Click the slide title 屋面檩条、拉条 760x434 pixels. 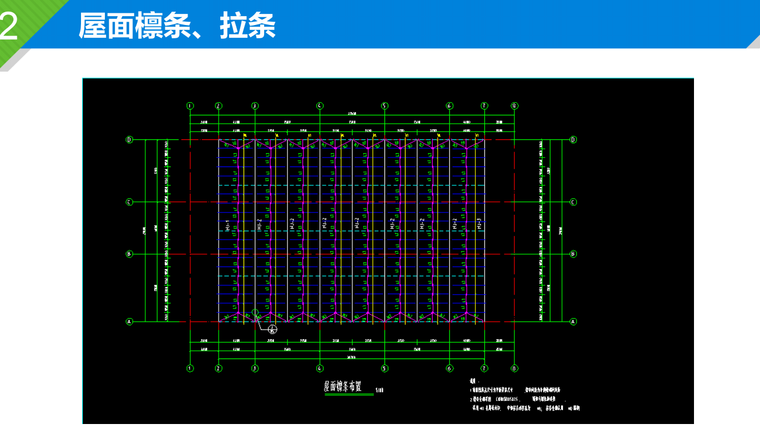tap(177, 26)
